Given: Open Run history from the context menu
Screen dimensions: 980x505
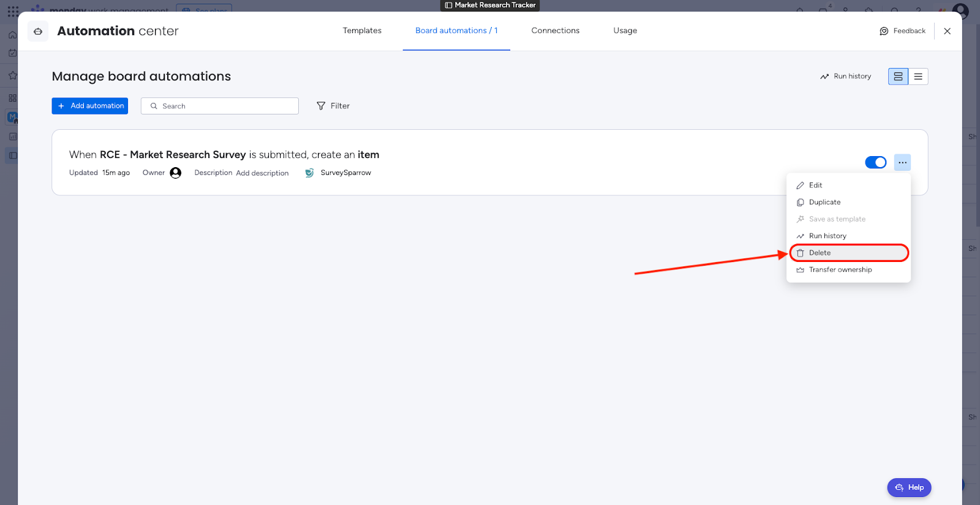Looking at the screenshot, I should [827, 236].
